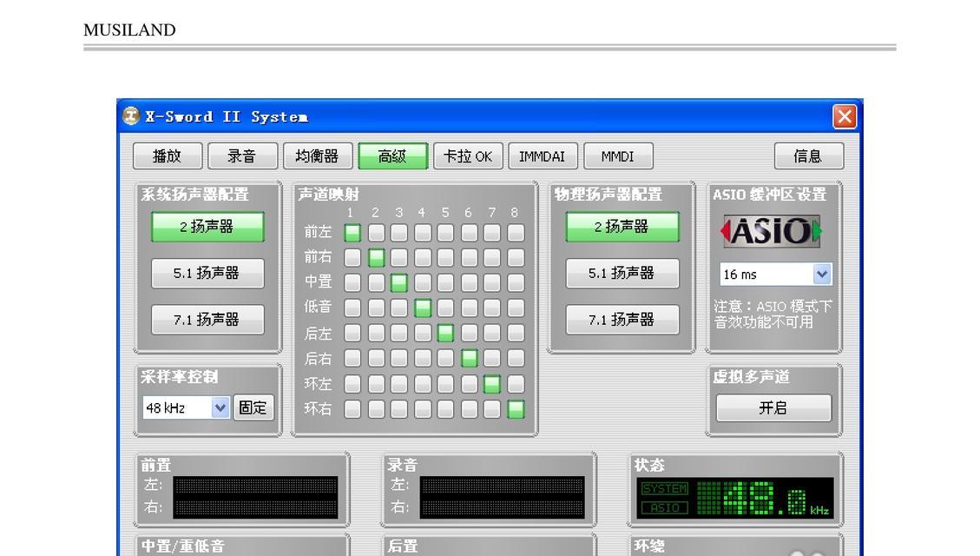Map 前左 to channel 2
This screenshot has width=980, height=556.
[x=376, y=233]
